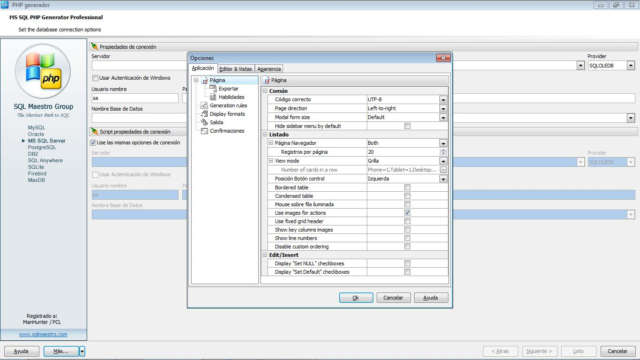Open the Código correcto dropdown
The height and width of the screenshot is (360, 640).
pyautogui.click(x=443, y=100)
